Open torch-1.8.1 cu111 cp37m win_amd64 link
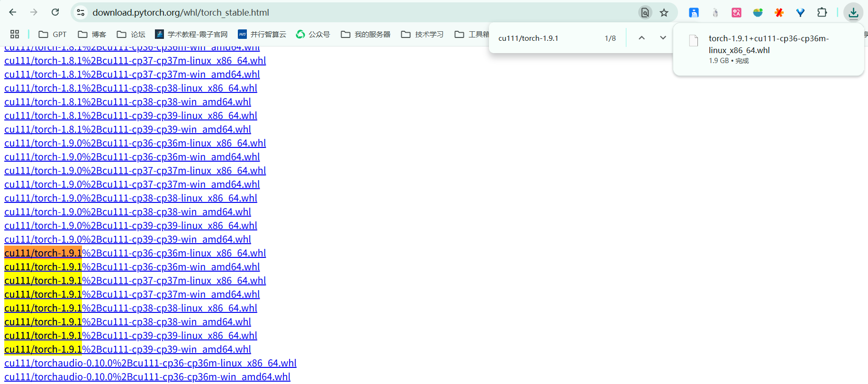868x384 pixels. click(132, 74)
